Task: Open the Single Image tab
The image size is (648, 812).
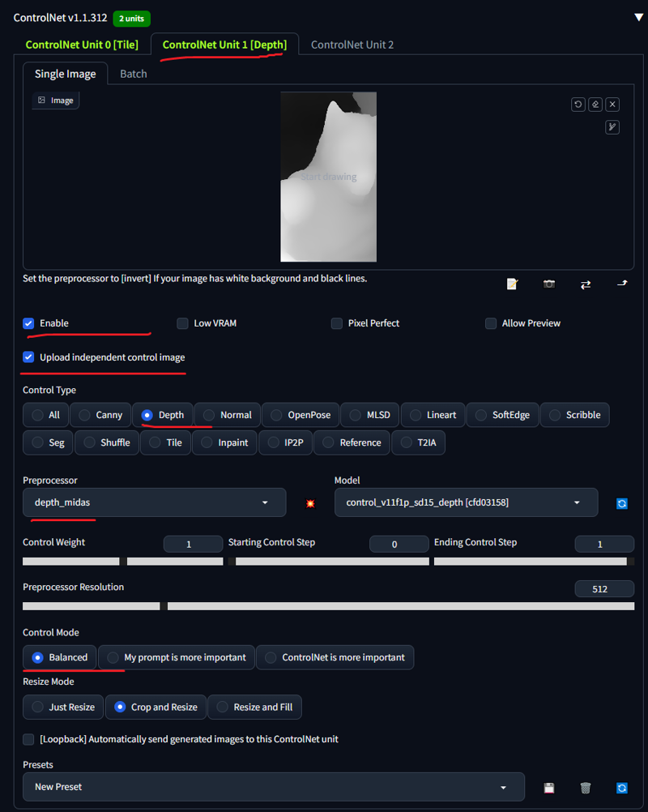Action: (x=66, y=74)
